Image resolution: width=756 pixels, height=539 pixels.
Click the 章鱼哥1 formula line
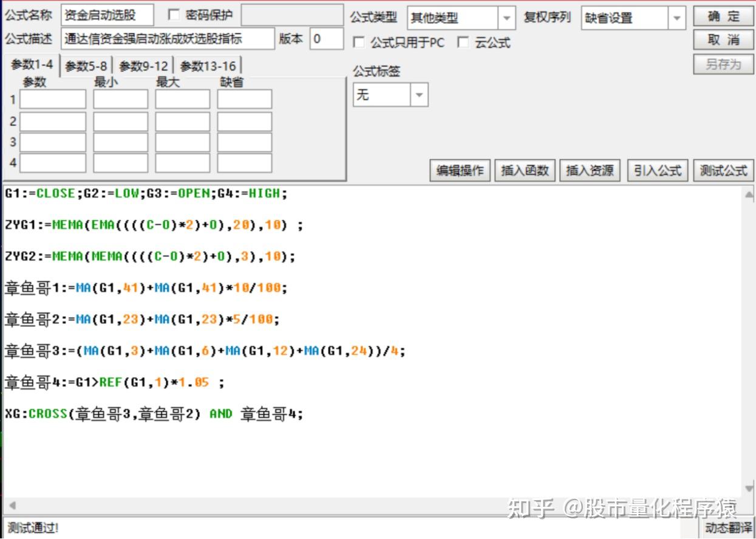point(146,288)
